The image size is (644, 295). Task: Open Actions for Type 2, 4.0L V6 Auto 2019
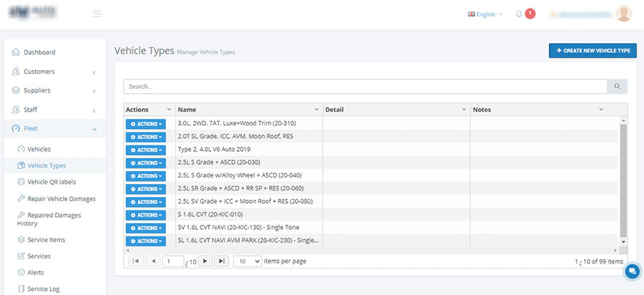point(145,150)
